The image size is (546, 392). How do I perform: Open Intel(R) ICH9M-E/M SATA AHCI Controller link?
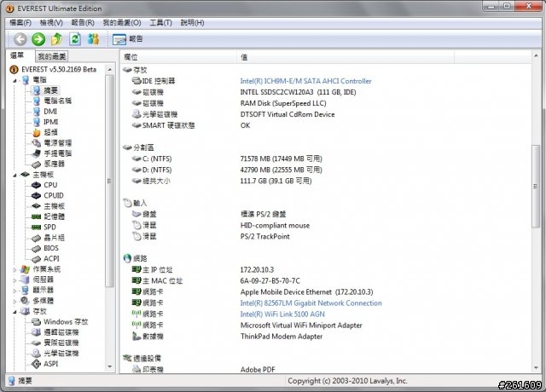click(x=305, y=81)
